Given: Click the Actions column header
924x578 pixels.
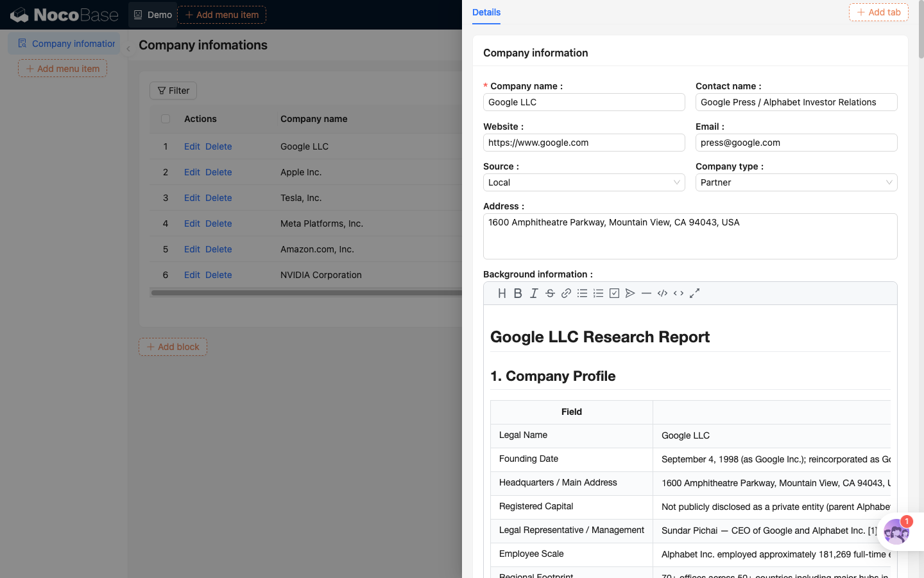Looking at the screenshot, I should click(200, 119).
